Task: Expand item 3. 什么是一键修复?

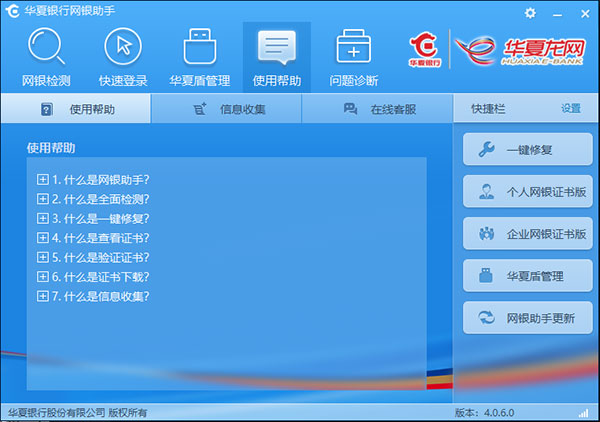Action: click(x=42, y=218)
